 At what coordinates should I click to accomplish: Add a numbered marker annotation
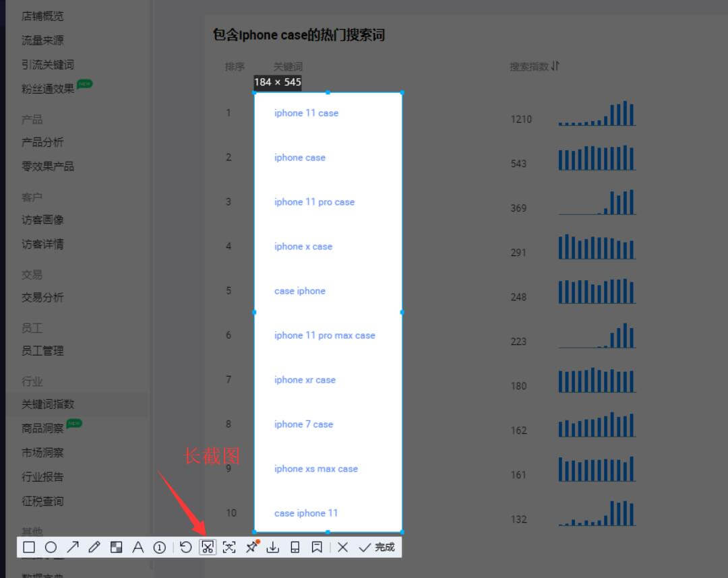(160, 547)
